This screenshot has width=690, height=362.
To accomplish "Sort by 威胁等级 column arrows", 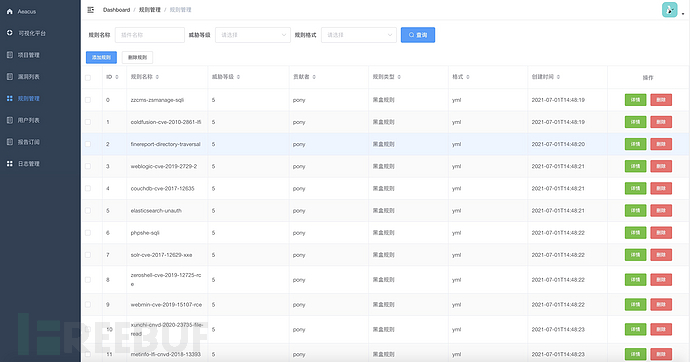I will [238, 77].
